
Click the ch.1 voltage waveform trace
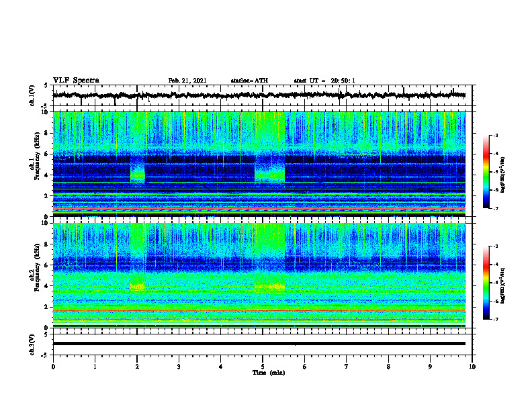coord(259,95)
